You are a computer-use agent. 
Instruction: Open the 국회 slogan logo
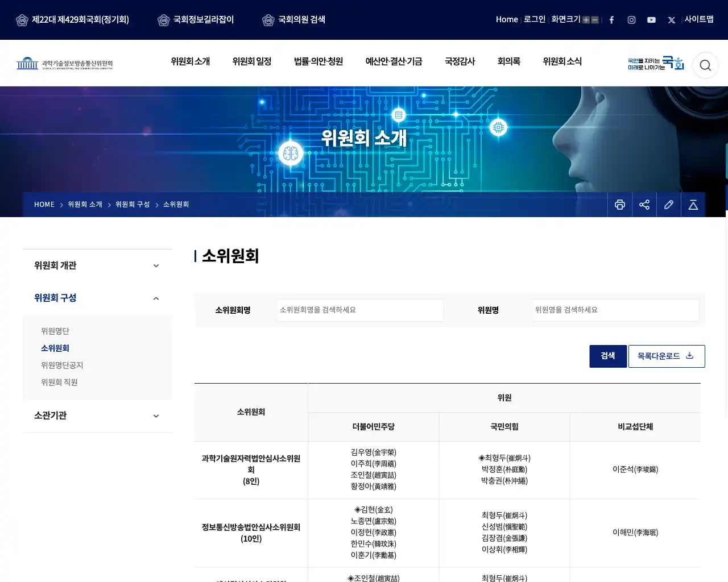tap(656, 63)
